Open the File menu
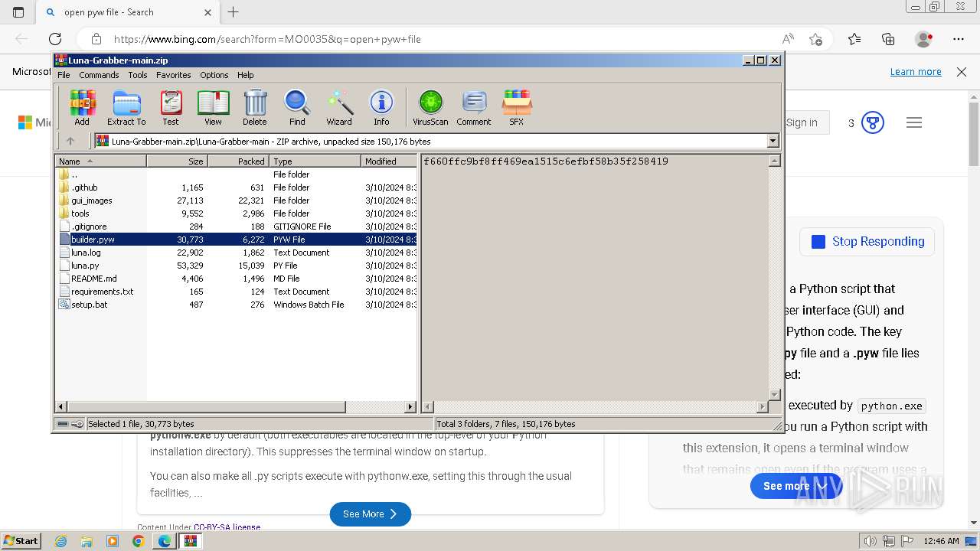 coord(64,75)
